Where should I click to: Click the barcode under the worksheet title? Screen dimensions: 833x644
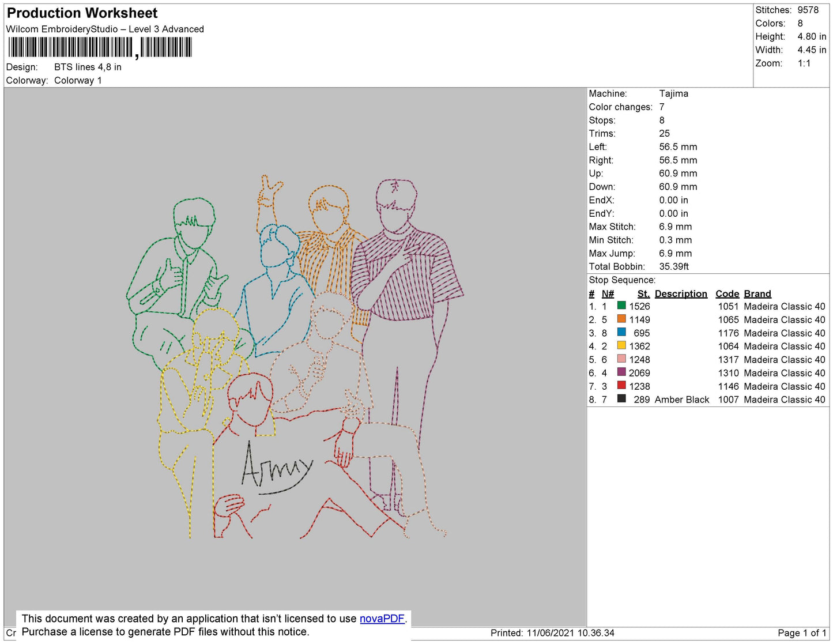click(x=100, y=47)
